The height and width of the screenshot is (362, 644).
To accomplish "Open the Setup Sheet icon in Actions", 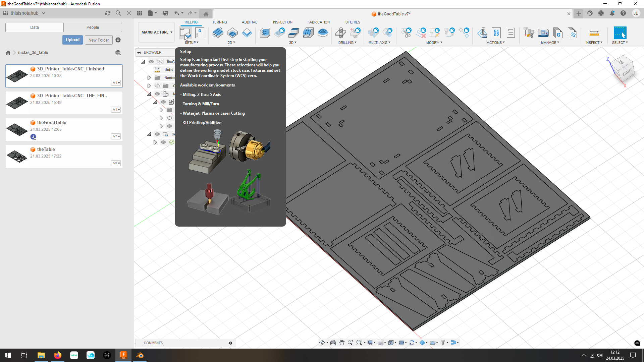I will click(511, 33).
